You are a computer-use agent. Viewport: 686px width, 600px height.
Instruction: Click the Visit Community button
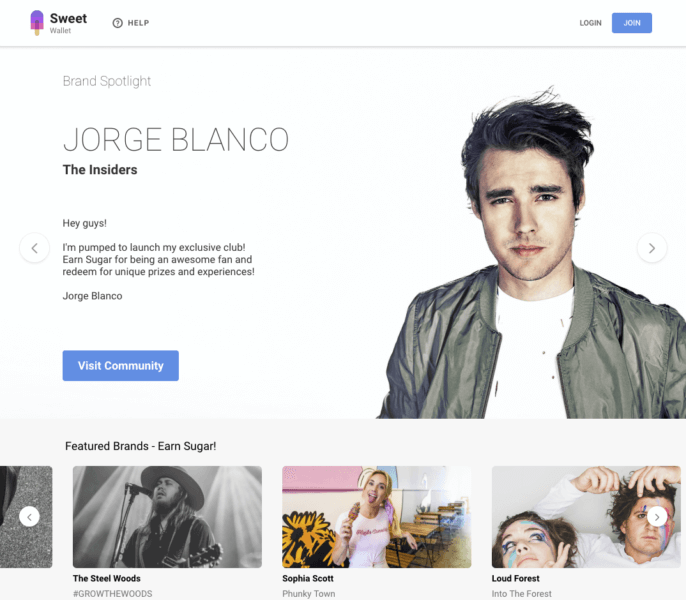120,365
